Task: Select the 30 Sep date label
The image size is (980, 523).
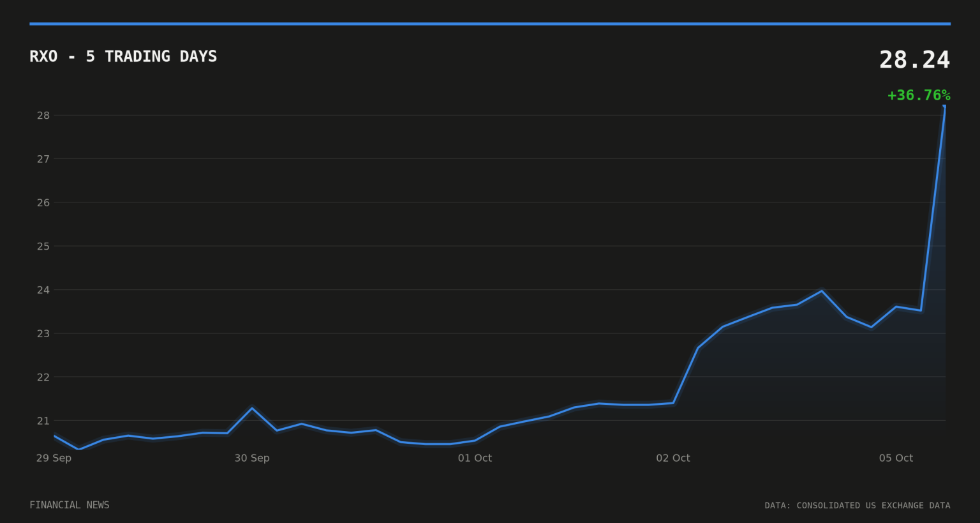Action: pos(252,458)
